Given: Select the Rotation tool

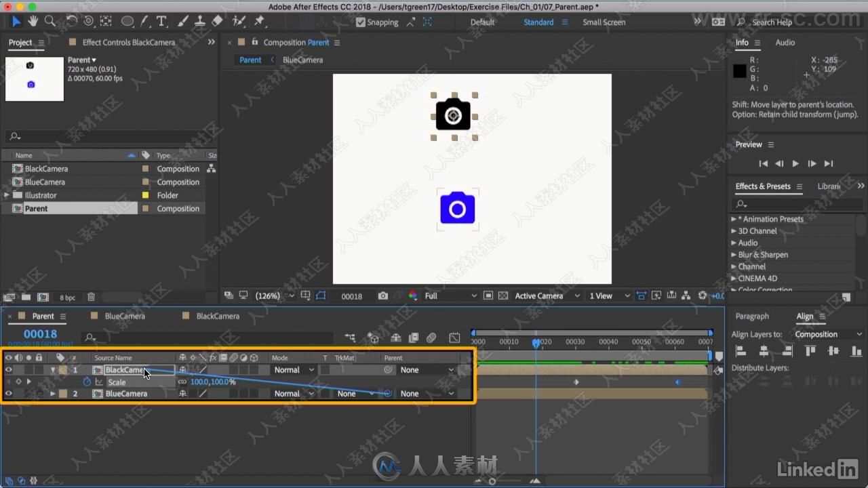Looking at the screenshot, I should coord(72,22).
